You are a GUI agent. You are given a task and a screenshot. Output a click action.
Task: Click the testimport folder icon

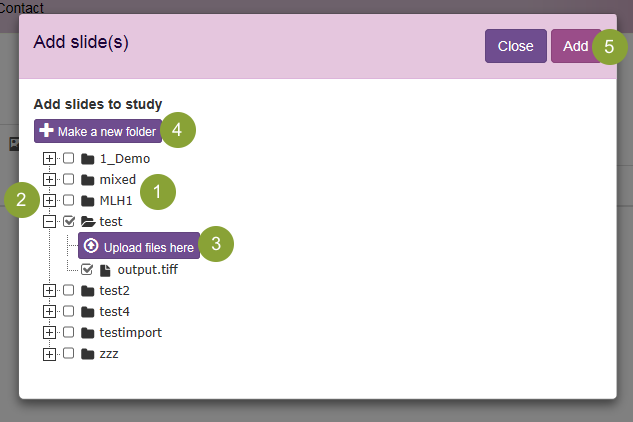(87, 333)
